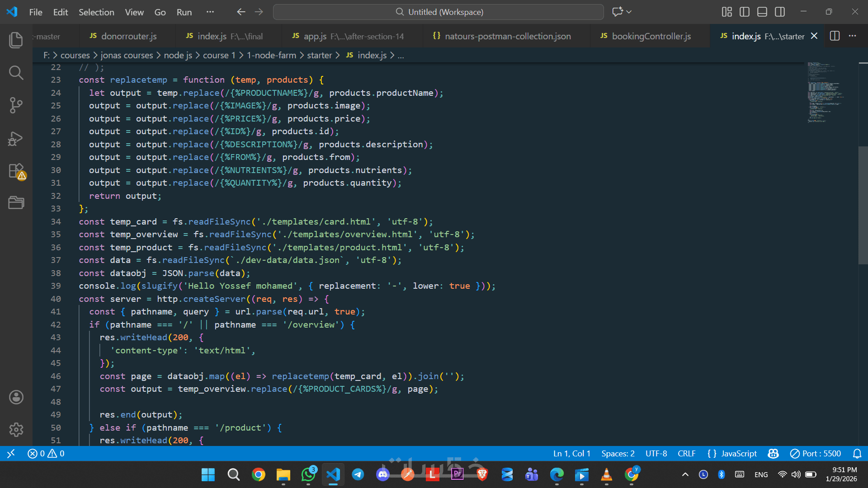Open the editor More Actions ellipsis

click(853, 36)
